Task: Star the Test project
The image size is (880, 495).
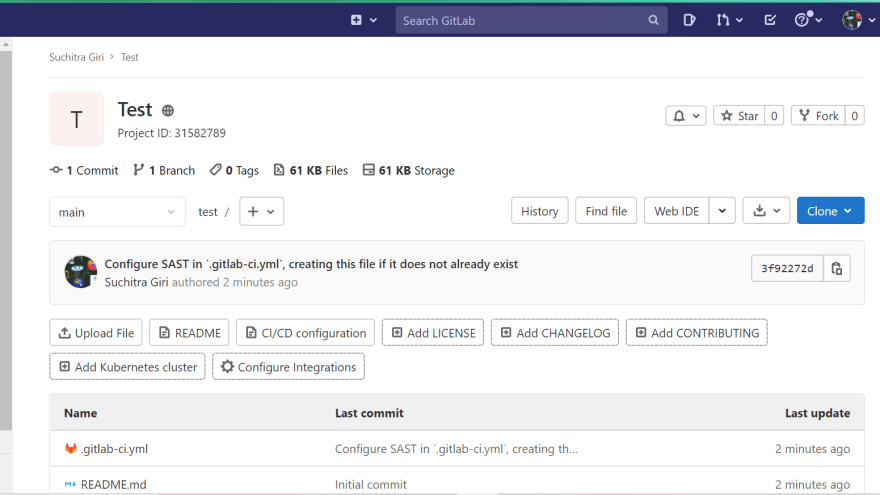Action: [739, 116]
